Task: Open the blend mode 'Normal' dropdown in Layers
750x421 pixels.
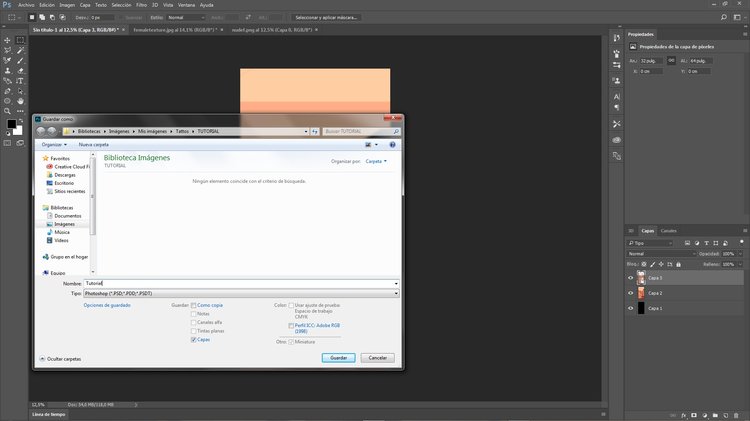Action: [661, 254]
